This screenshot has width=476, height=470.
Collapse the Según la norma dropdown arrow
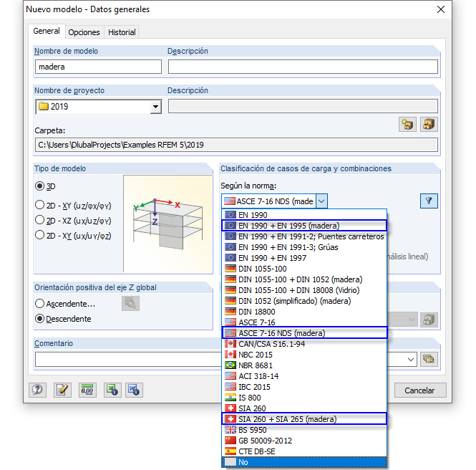click(321, 201)
